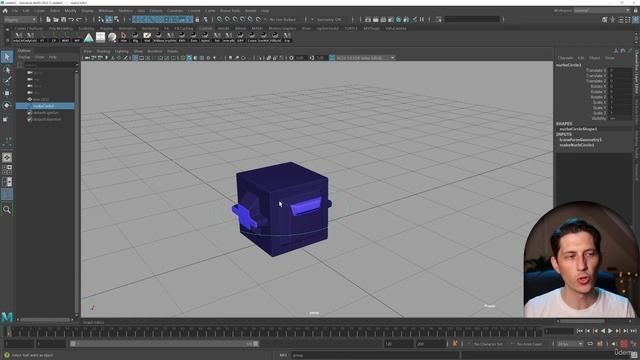Redo action in status line
The height and width of the screenshot is (360, 640).
tap(79, 19)
